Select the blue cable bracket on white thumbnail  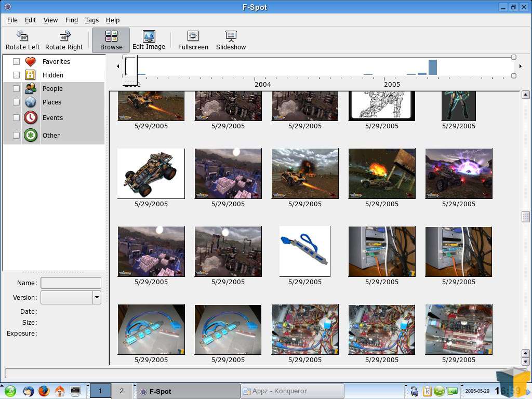(x=304, y=251)
